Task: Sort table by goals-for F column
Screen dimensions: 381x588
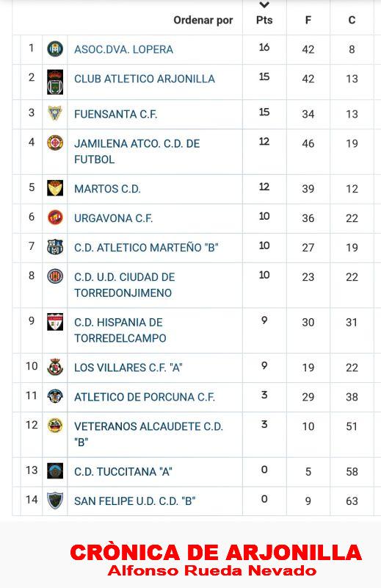Action: pyautogui.click(x=308, y=20)
